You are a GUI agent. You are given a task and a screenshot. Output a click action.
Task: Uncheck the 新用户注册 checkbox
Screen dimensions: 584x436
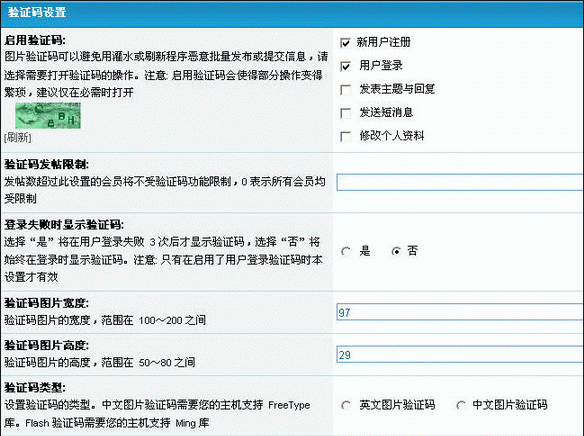point(345,43)
